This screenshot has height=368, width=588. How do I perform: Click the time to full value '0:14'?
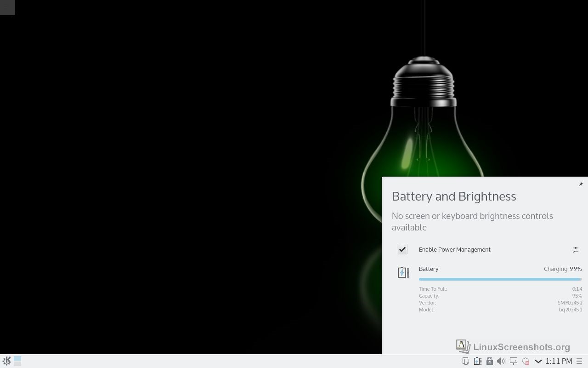click(577, 289)
